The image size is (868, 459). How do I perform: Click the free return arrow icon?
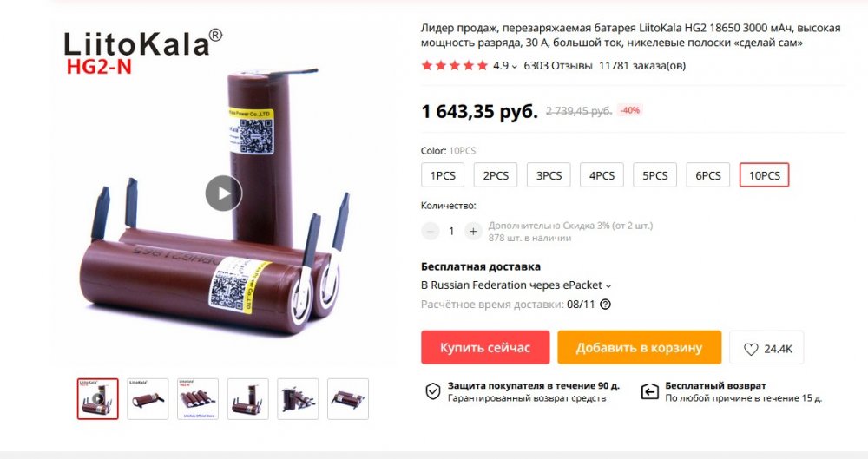[x=649, y=391]
